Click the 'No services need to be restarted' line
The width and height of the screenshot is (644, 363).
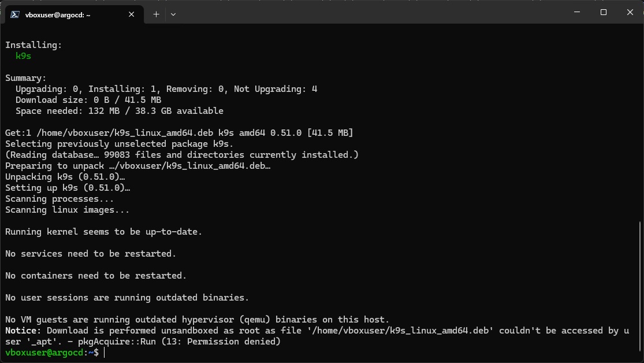pos(90,254)
